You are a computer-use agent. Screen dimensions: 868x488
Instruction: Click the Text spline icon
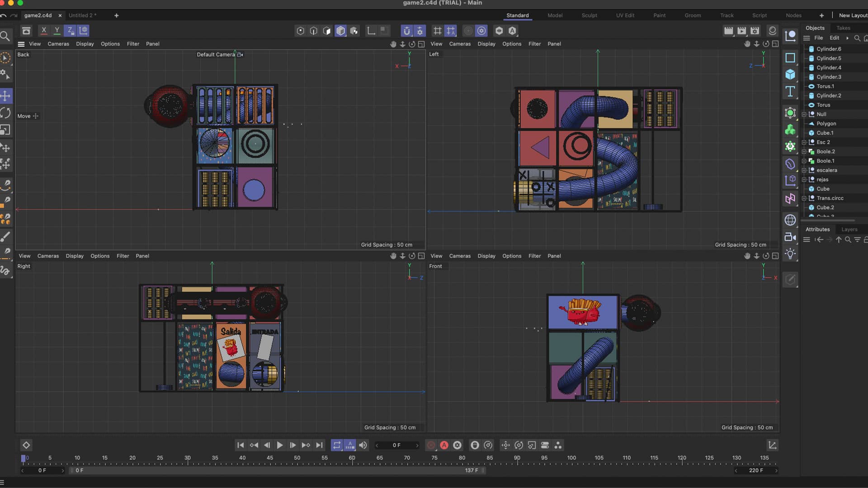point(790,91)
